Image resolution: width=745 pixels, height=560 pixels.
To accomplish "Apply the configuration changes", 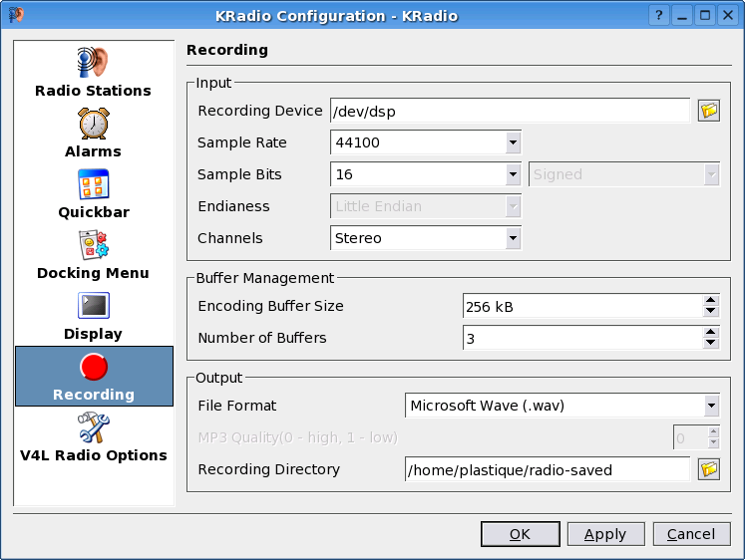I will tap(605, 534).
